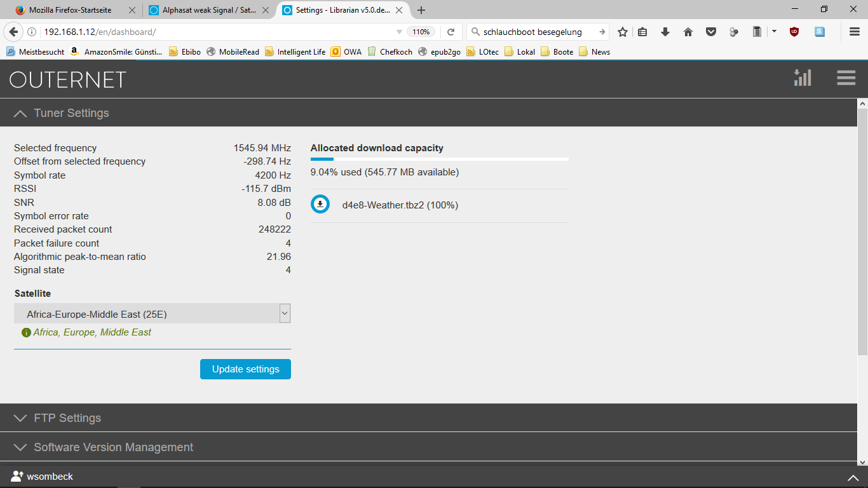Image resolution: width=868 pixels, height=488 pixels.
Task: Click the grey spheres extension icon
Action: pos(734,32)
